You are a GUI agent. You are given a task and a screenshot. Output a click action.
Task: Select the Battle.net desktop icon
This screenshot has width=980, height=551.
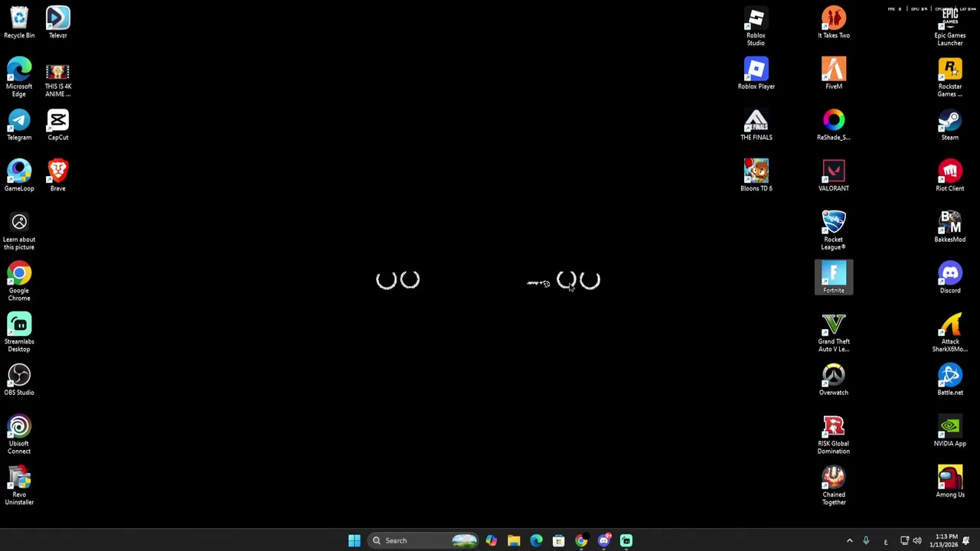coord(949,380)
